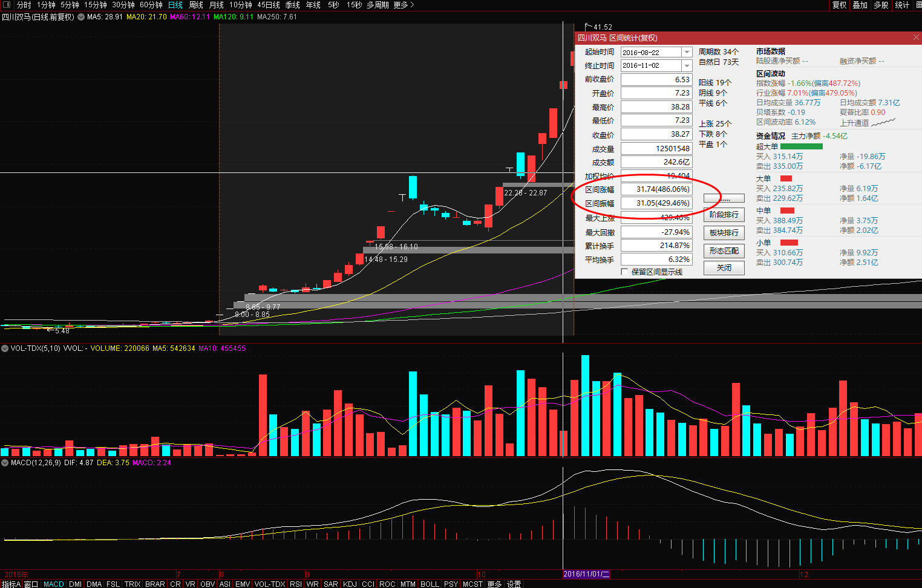Viewport: 922px width, 588px height.
Task: Click the panel layout icon at top-left
Action: pos(7,5)
